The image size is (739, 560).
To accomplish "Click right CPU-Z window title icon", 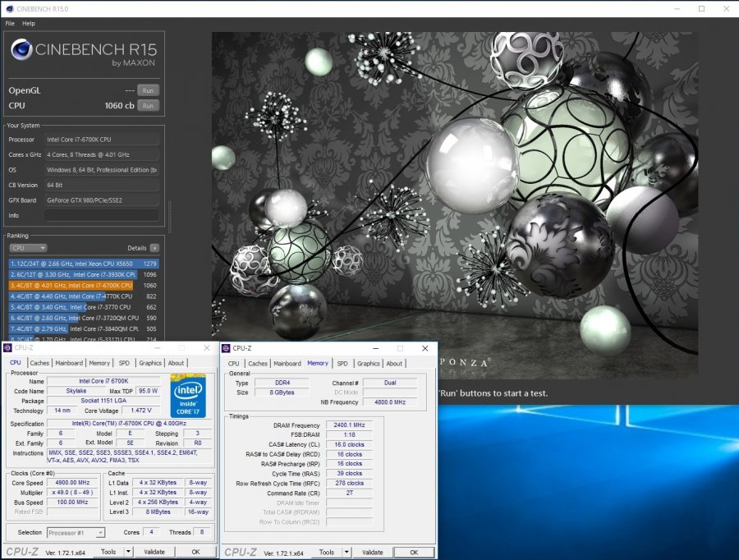I will [x=226, y=348].
